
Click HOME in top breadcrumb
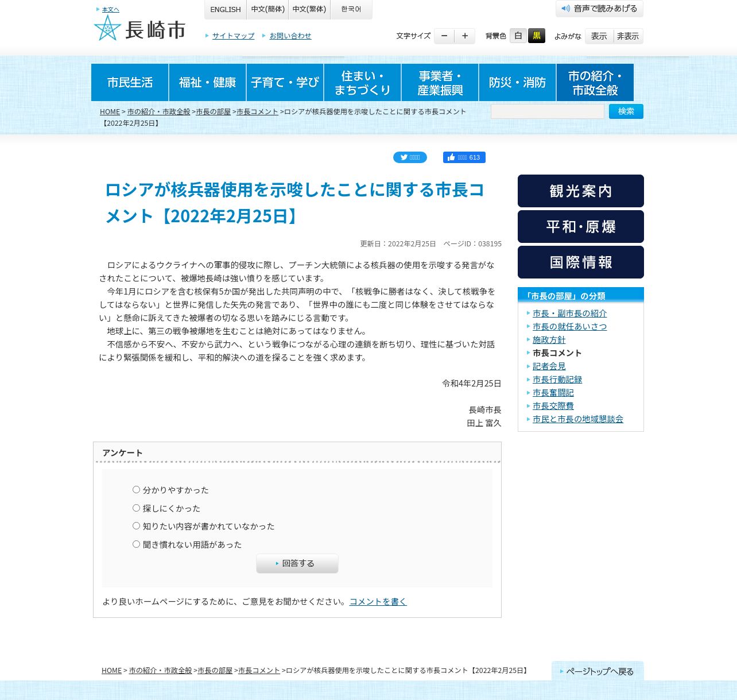(110, 111)
